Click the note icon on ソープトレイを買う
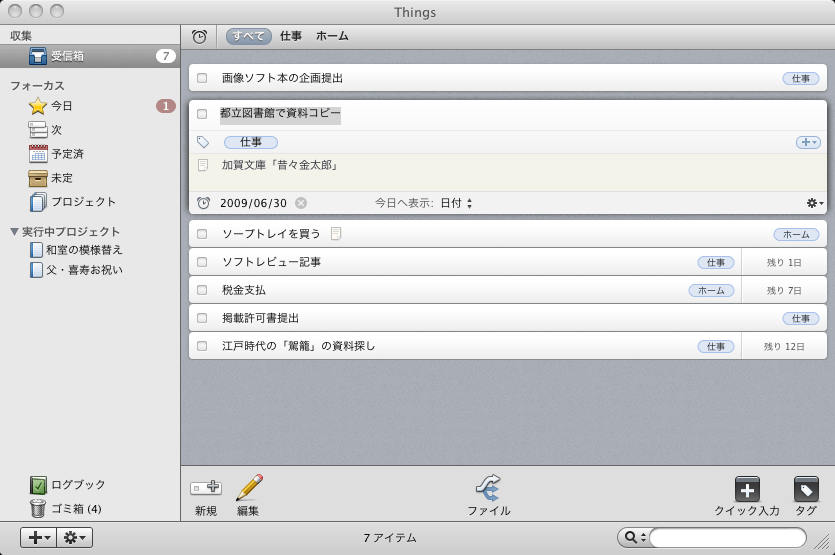 point(335,233)
